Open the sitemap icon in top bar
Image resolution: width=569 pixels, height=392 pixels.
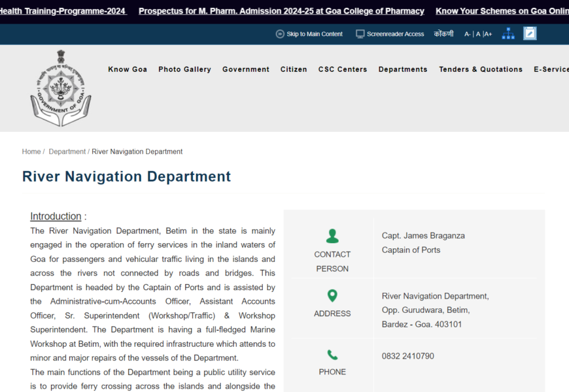tap(508, 34)
